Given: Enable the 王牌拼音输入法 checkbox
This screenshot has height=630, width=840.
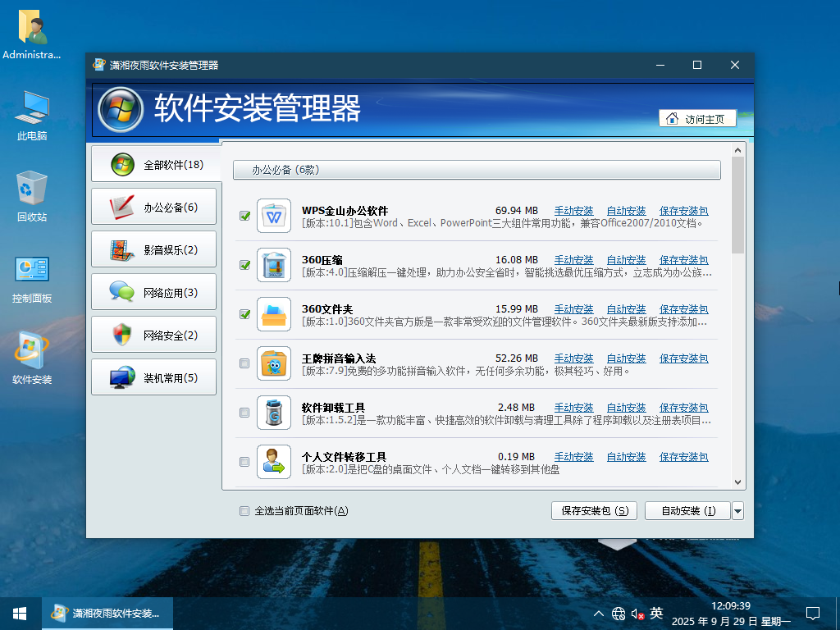Looking at the screenshot, I should (x=244, y=363).
